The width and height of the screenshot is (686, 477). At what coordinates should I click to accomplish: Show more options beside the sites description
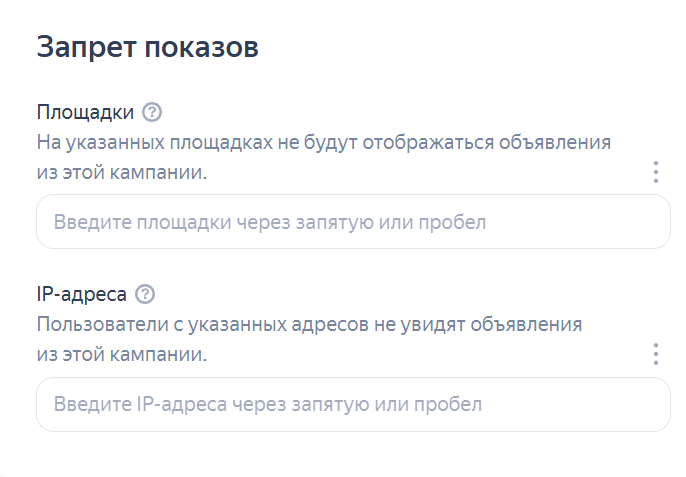655,172
